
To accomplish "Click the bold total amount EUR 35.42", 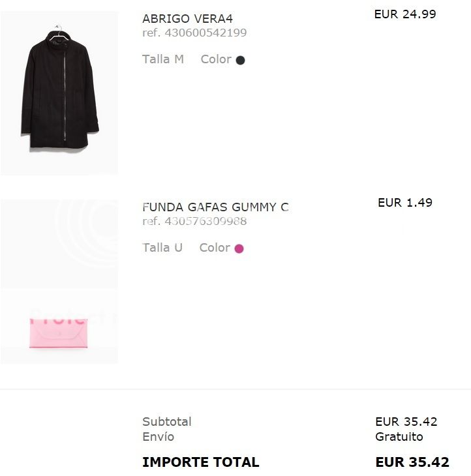I will 412,462.
